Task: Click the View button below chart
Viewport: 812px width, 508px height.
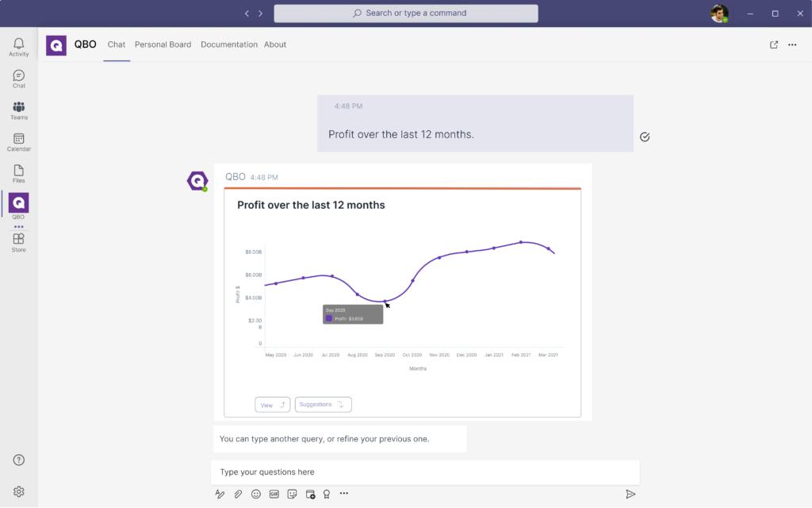Action: click(272, 405)
